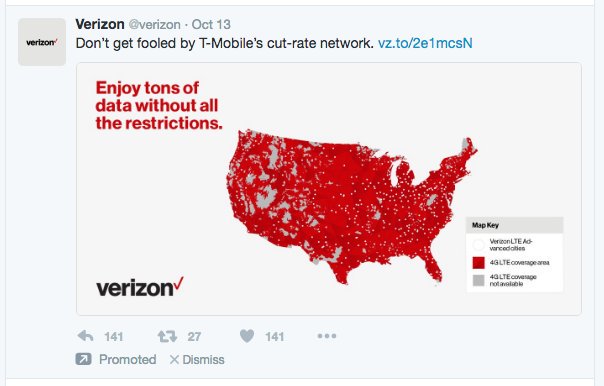Click the red 4G LTE coverage swatch
This screenshot has height=386, width=604.
tap(478, 263)
